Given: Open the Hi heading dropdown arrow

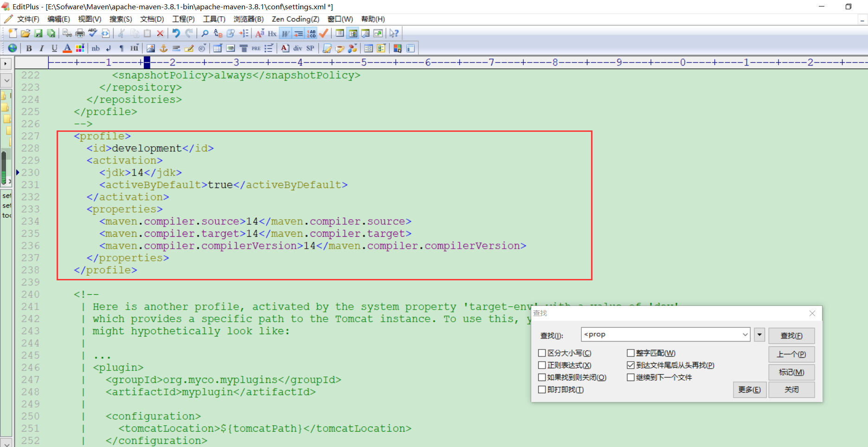Looking at the screenshot, I should point(138,45).
